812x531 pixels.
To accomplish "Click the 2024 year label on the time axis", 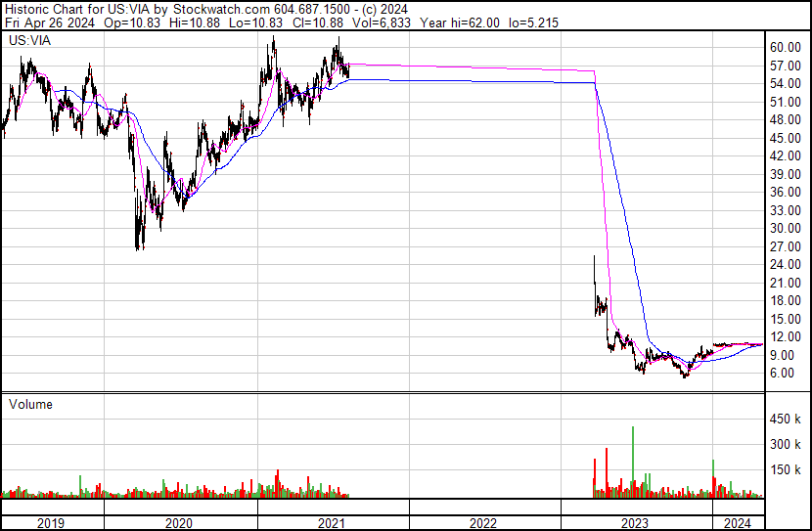I will [x=738, y=523].
